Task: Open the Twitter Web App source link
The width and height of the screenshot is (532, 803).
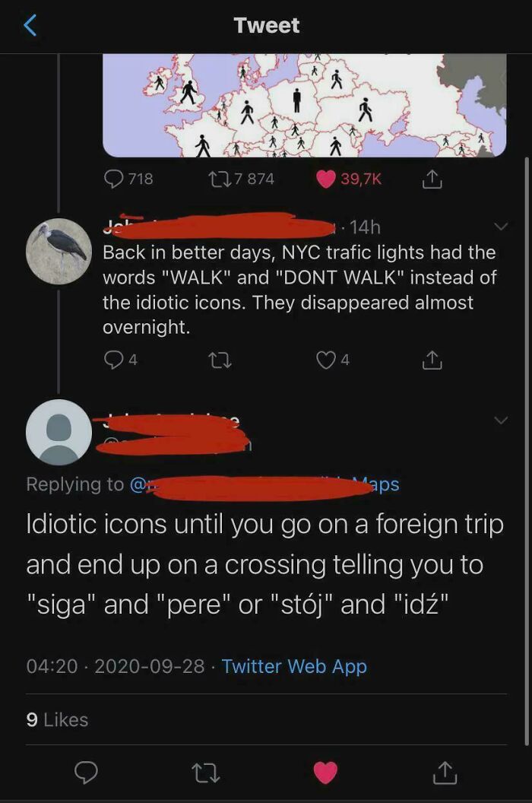Action: coord(295,666)
